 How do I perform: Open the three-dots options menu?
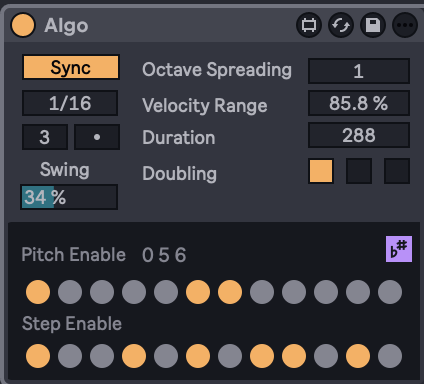pos(405,25)
